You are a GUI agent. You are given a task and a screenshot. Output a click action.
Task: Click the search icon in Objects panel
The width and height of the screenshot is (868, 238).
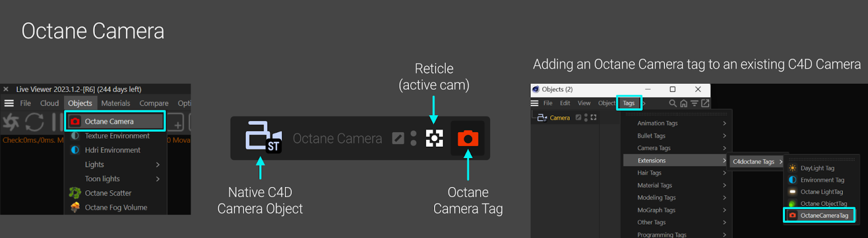673,103
